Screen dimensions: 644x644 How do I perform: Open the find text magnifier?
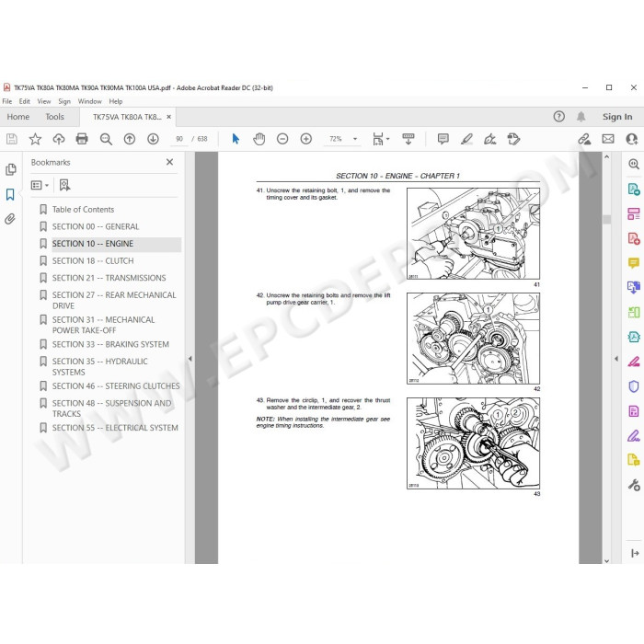click(x=106, y=139)
